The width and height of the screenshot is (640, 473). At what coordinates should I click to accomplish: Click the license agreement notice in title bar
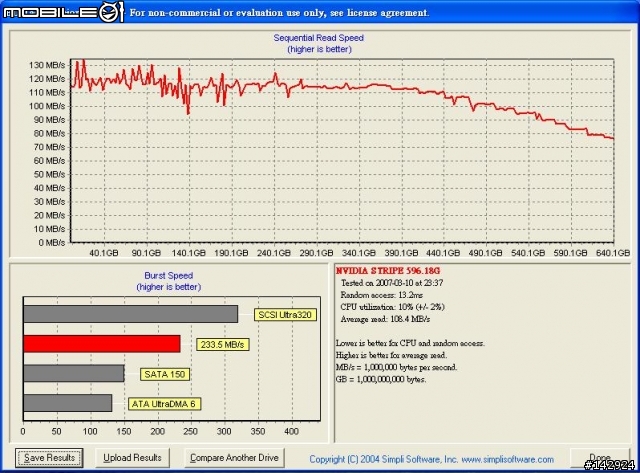279,13
